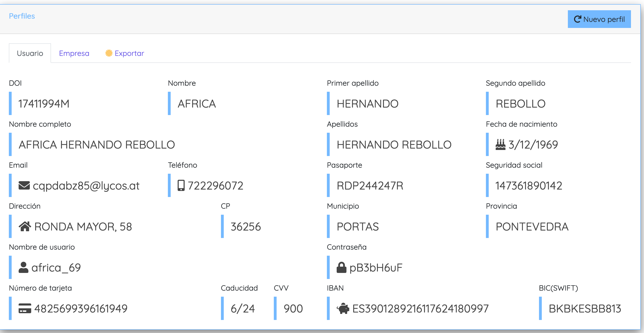Screen dimensions: 644x333
Task: Click the Municipio value PORTAS
Action: [x=358, y=227]
